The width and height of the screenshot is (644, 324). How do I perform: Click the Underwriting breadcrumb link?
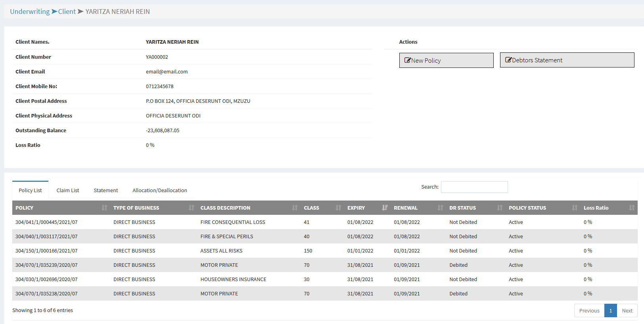pyautogui.click(x=30, y=12)
